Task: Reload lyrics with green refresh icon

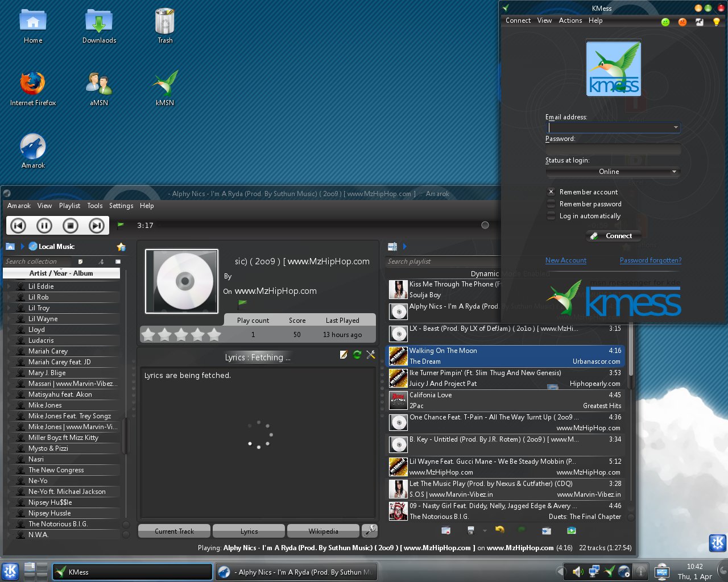Action: [x=357, y=355]
